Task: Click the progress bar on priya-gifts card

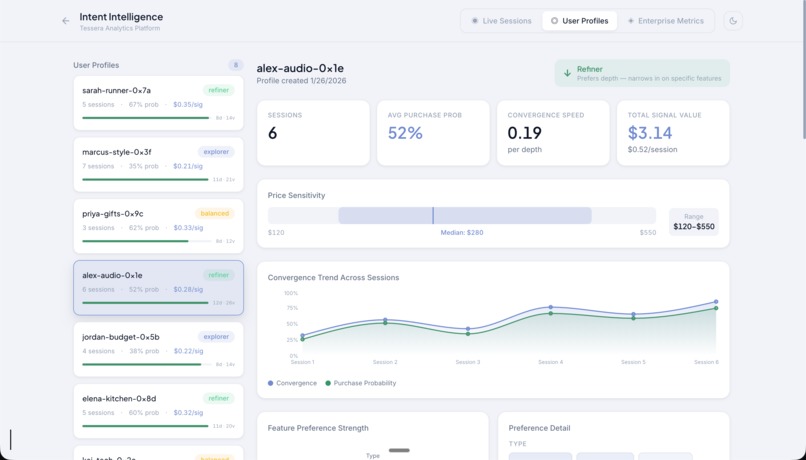Action: (x=146, y=241)
